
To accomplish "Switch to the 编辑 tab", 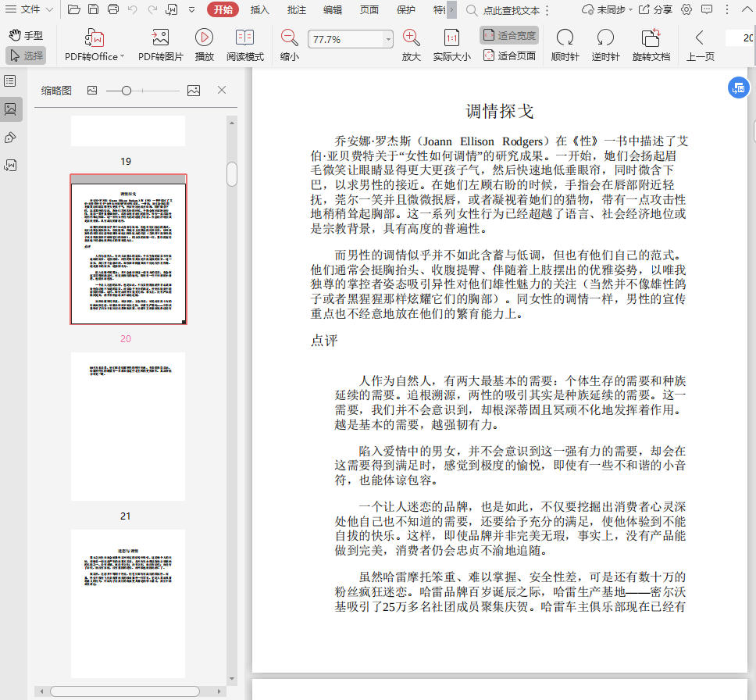I will tap(333, 9).
